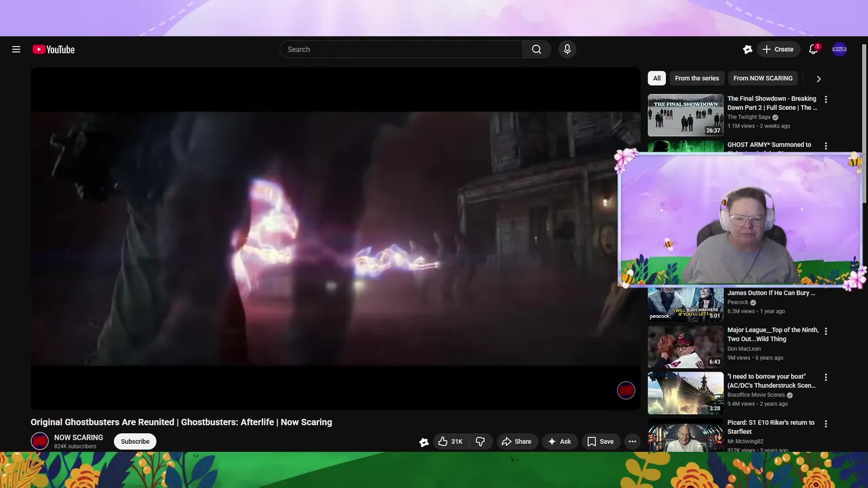Viewport: 868px width, 488px height.
Task: Click NOW SCARING channel avatar
Action: point(40,441)
